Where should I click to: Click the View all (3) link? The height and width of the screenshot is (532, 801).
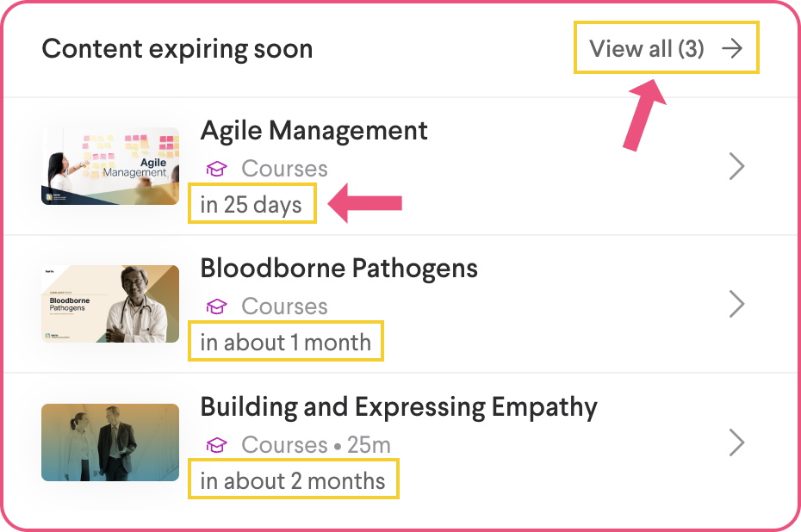(x=647, y=48)
